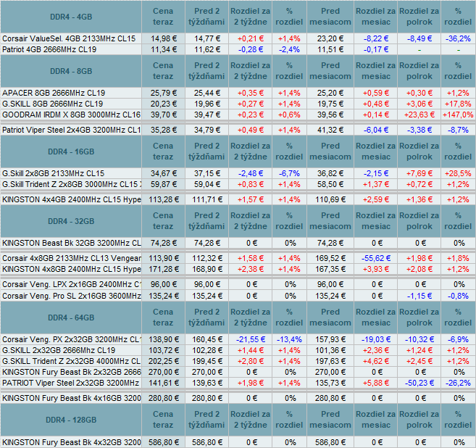Image resolution: width=476 pixels, height=448 pixels.
Task: Select the 586,80 € current price cell
Action: point(163,442)
